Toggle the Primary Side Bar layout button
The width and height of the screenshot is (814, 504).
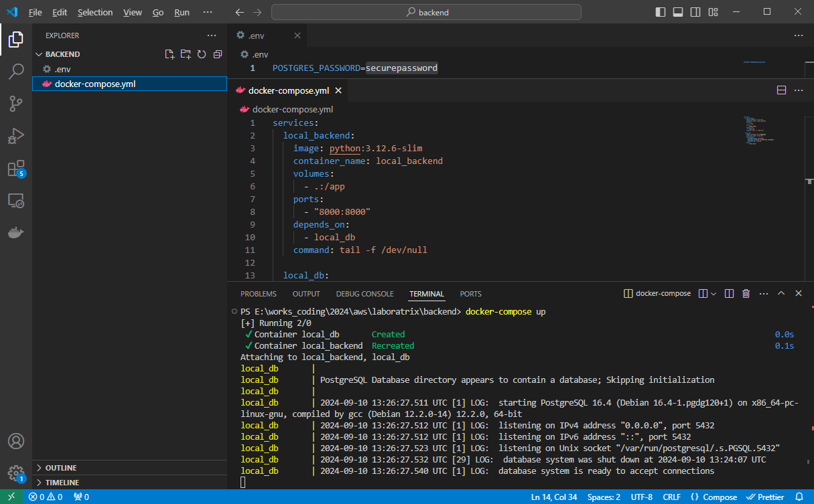pyautogui.click(x=661, y=12)
